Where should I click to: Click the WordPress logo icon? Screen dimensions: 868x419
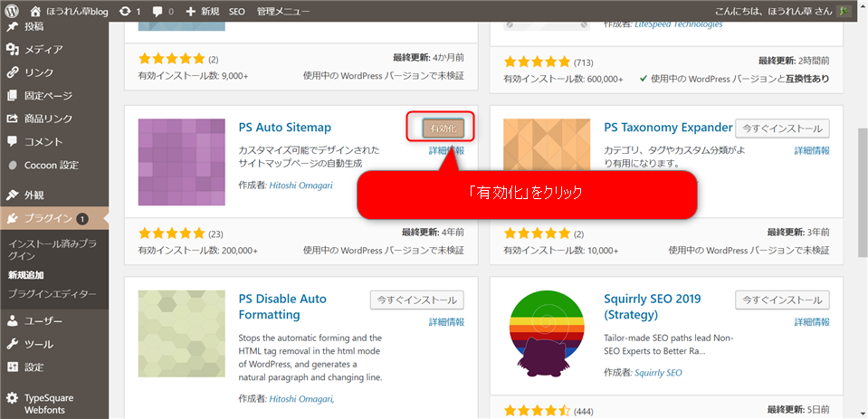point(12,11)
